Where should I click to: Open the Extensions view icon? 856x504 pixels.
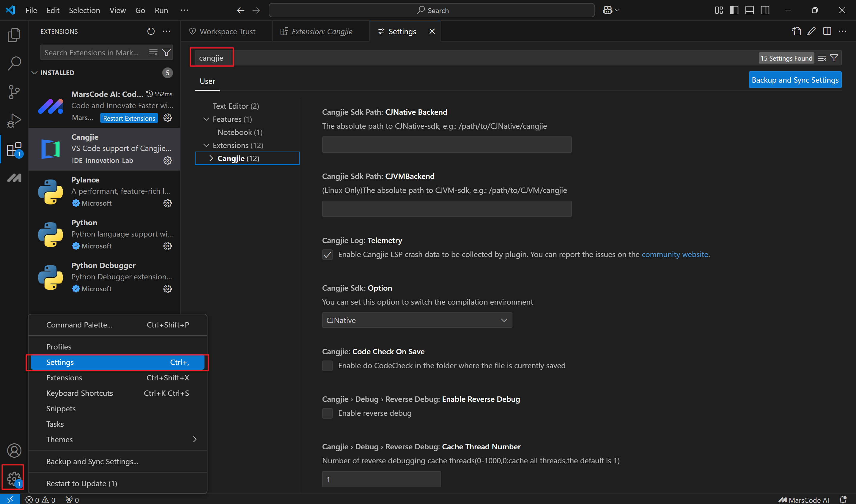tap(14, 149)
